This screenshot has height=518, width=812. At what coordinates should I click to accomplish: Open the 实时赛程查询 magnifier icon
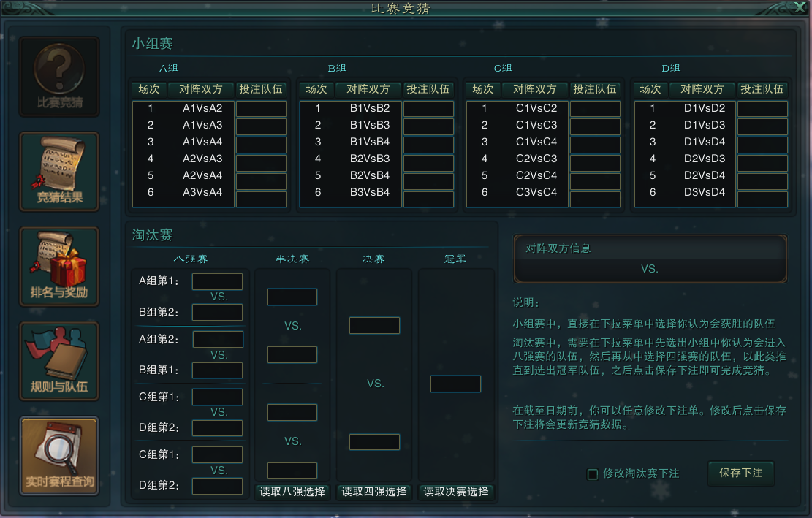coord(59,456)
